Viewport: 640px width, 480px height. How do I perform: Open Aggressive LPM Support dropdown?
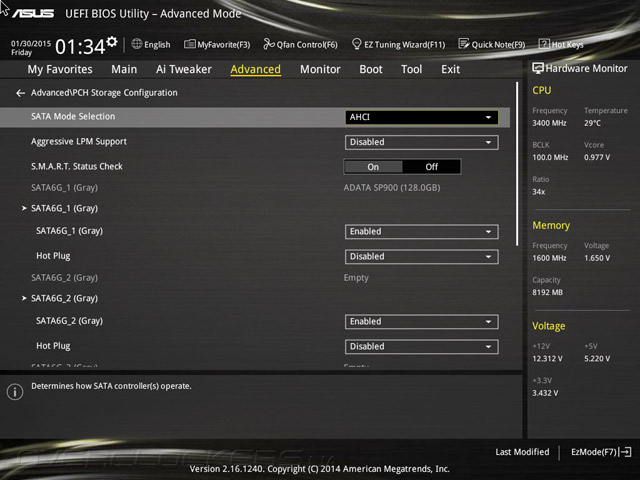coord(422,142)
